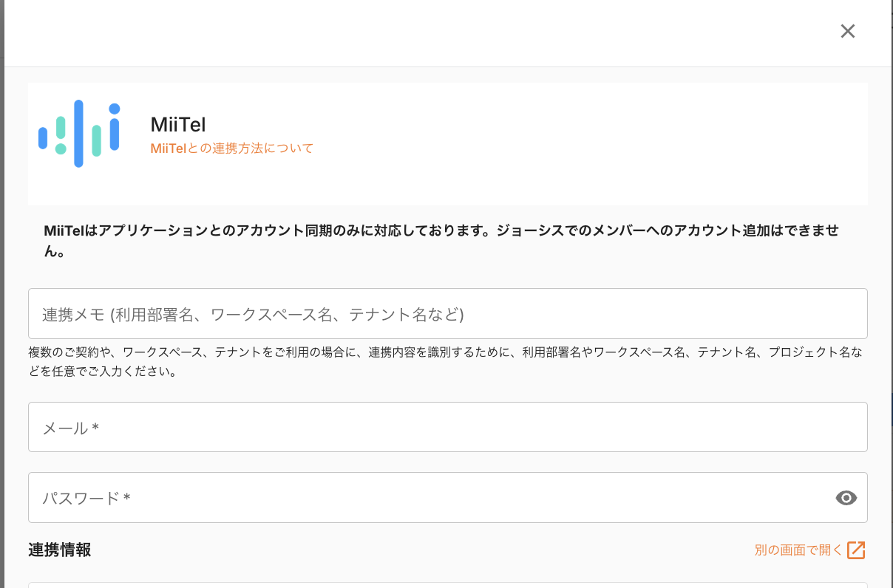
Task: Focus the メール required field
Action: pos(447,427)
